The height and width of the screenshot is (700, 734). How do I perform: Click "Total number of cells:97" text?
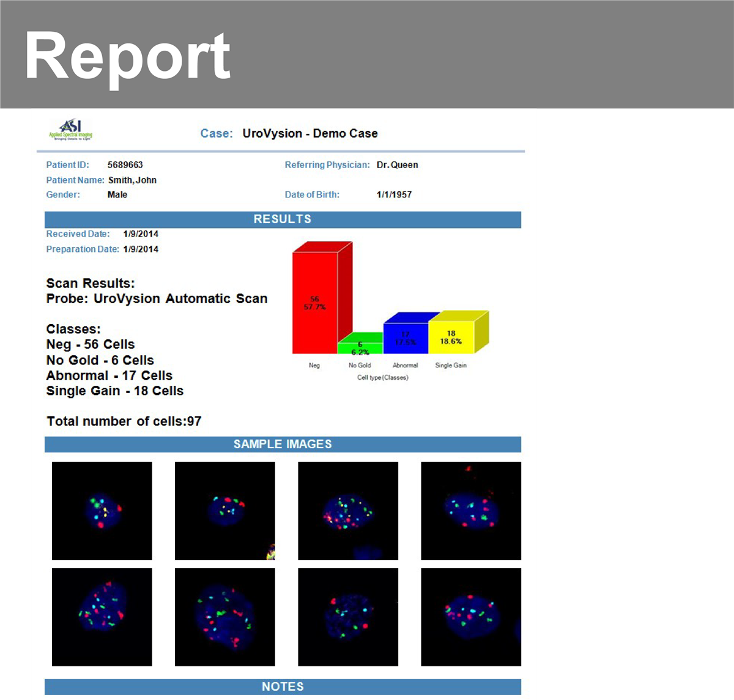tap(124, 422)
